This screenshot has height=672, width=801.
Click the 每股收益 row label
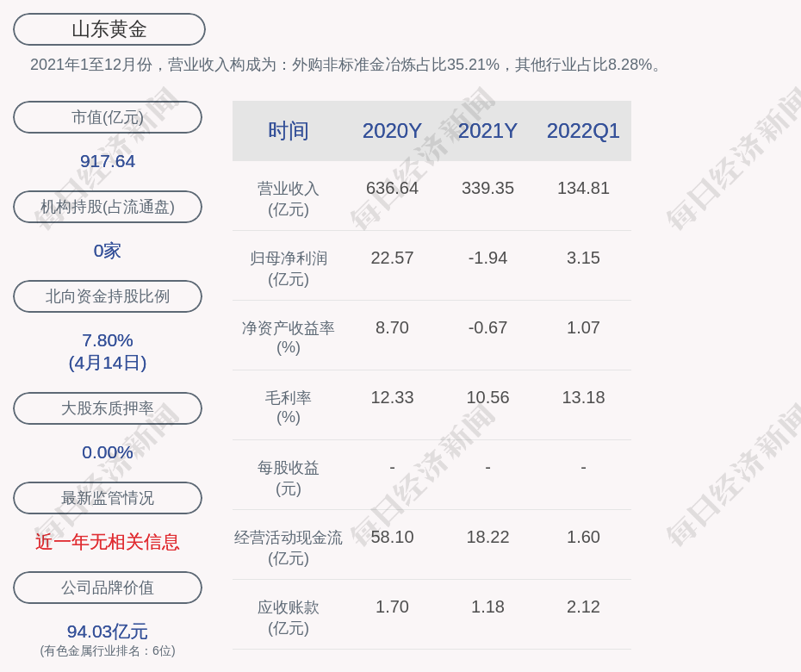pyautogui.click(x=289, y=478)
